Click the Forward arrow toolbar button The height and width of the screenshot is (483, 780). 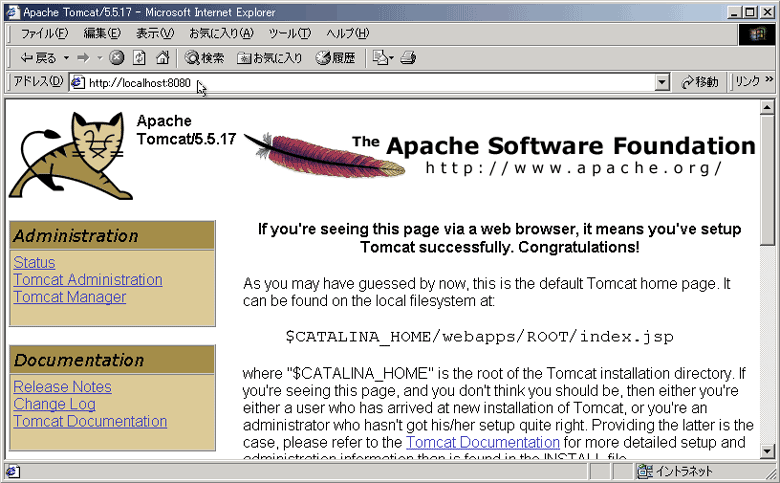[83, 58]
